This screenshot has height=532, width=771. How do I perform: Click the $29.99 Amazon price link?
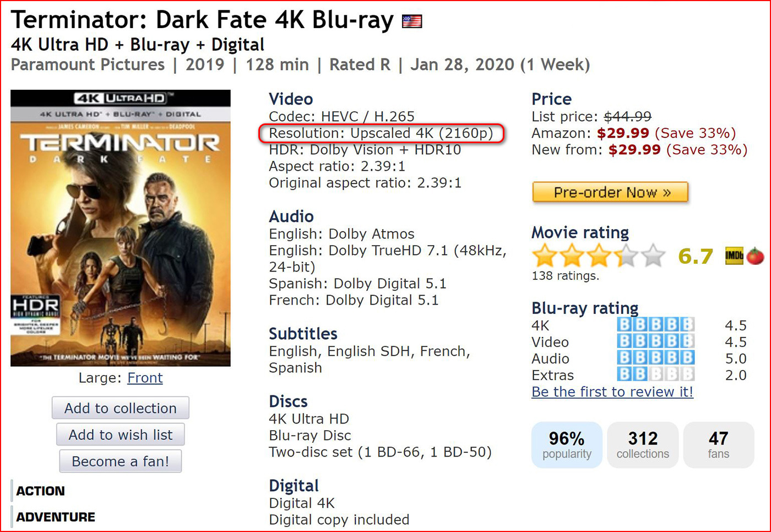tap(623, 133)
